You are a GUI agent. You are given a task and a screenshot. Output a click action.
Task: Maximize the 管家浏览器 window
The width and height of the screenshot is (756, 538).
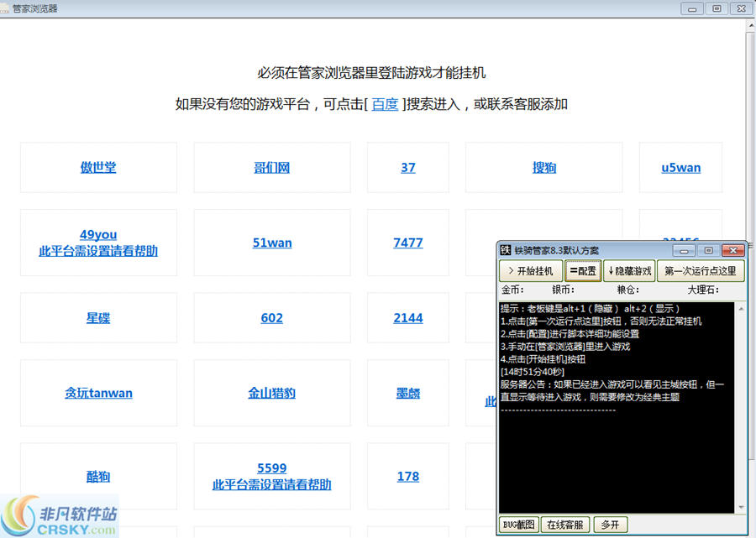pyautogui.click(x=717, y=8)
